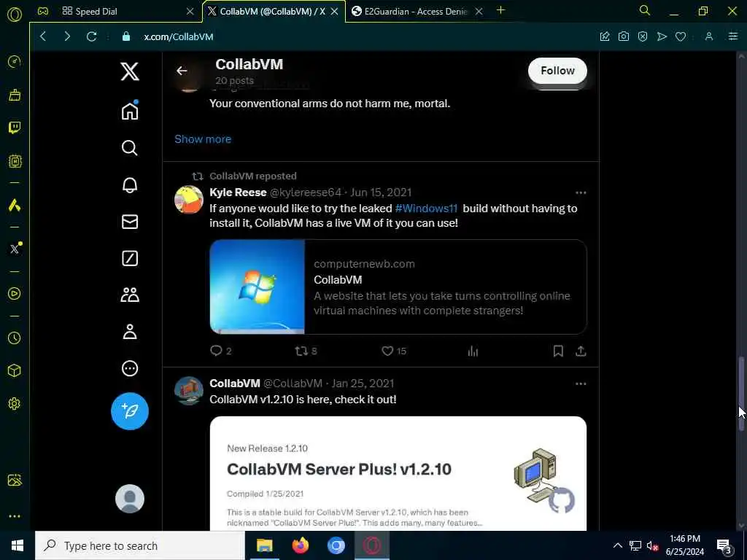Open the ad blocker shield icon
Image resolution: width=747 pixels, height=560 pixels.
(643, 36)
